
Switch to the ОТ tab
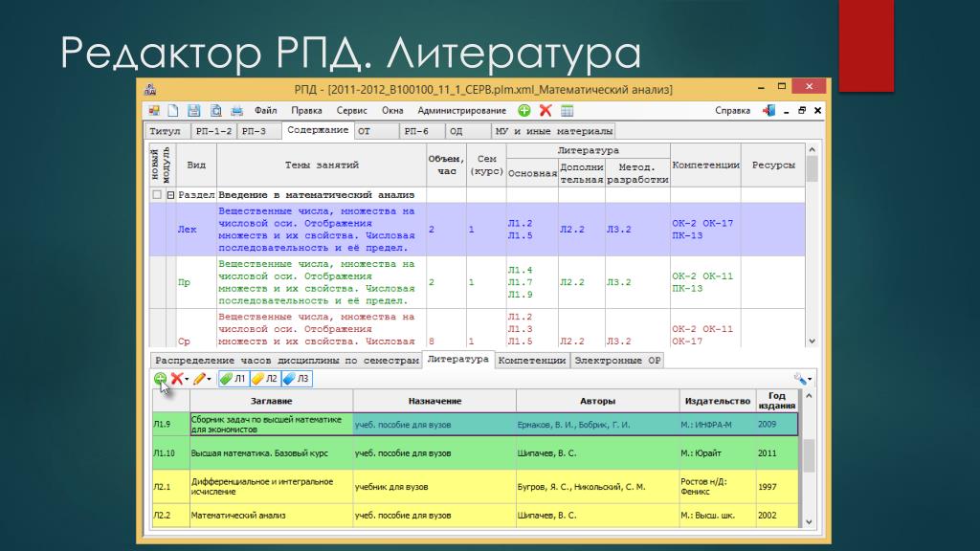(377, 131)
